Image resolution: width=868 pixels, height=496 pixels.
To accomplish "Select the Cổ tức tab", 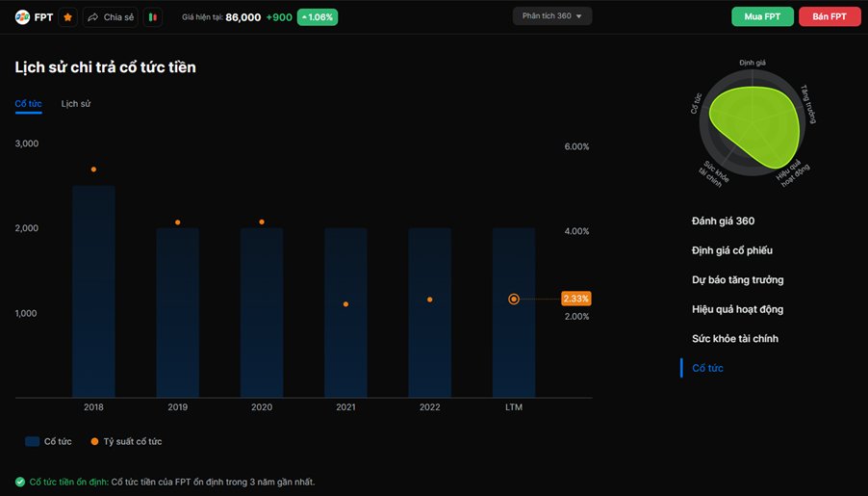I will click(x=28, y=104).
